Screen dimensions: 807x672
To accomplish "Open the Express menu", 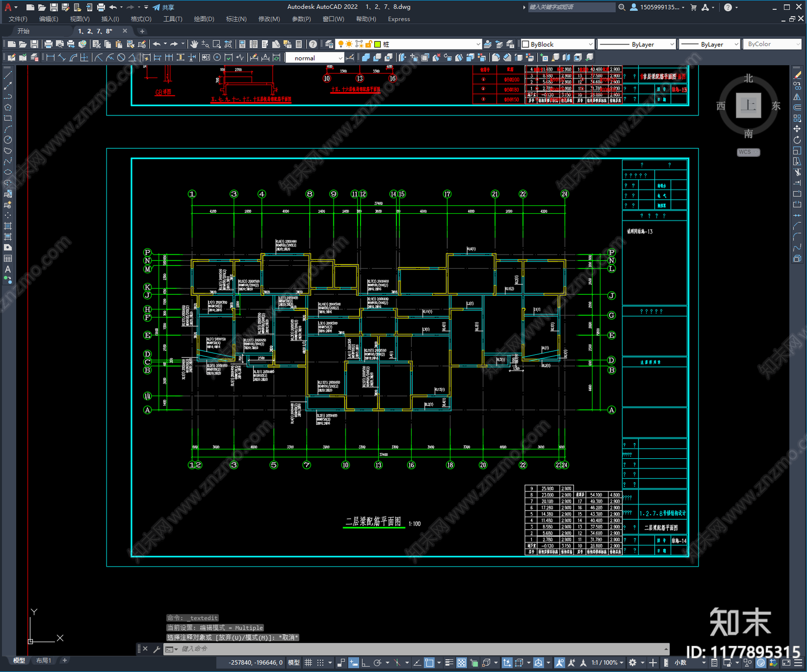I will click(399, 19).
